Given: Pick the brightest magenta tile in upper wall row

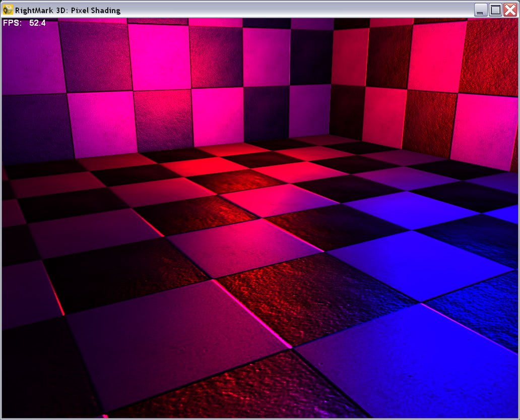Looking at the screenshot, I should (x=161, y=57).
